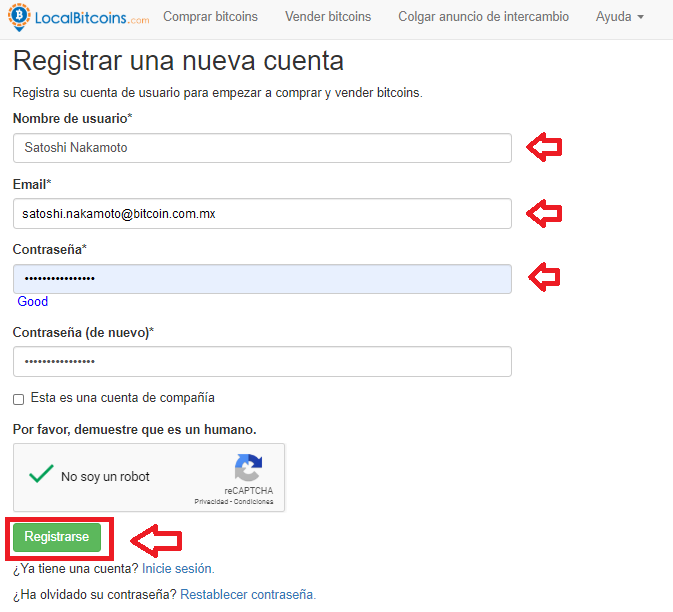Click the reCAPTCHA logo icon
Viewport: 673px width, 612px height.
pyautogui.click(x=248, y=468)
